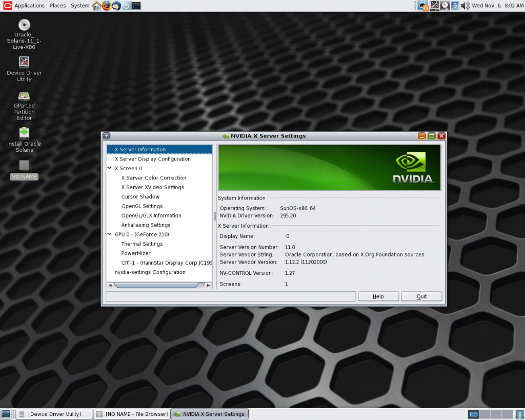Click the home folder icon in the panel
The image size is (525, 420).
[x=96, y=6]
